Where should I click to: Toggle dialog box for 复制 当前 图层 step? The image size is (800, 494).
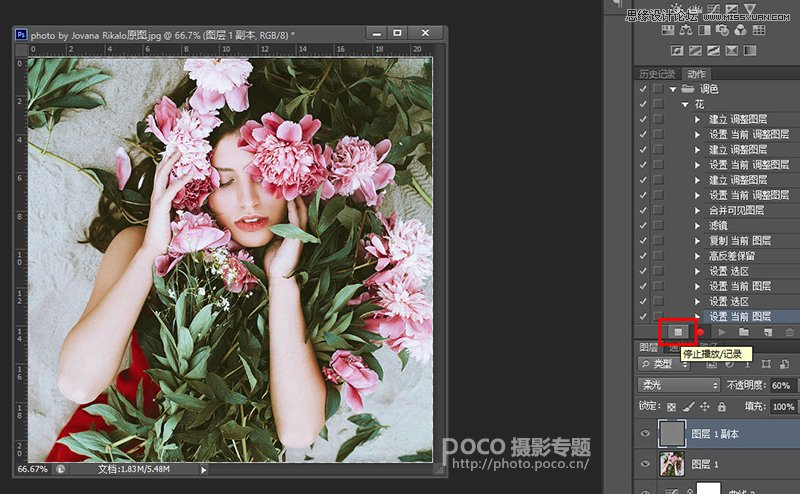point(659,240)
